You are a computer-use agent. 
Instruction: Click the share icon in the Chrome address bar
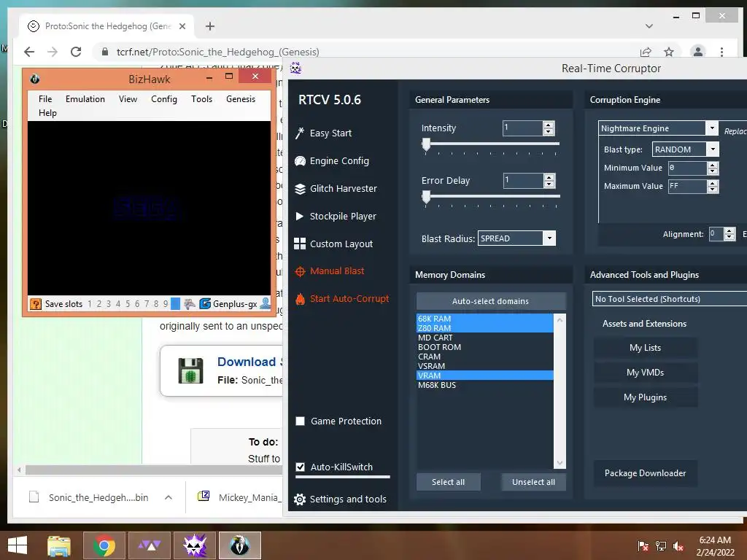click(x=646, y=52)
